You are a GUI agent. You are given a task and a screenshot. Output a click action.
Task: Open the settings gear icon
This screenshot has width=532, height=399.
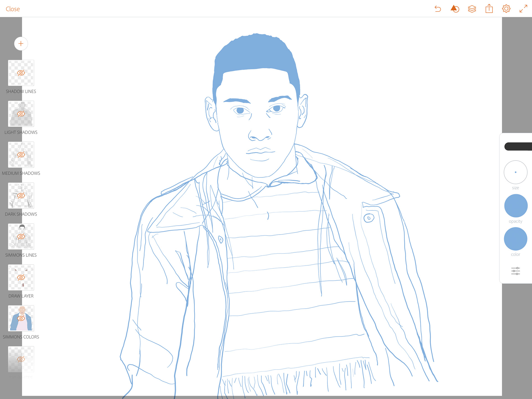(506, 9)
